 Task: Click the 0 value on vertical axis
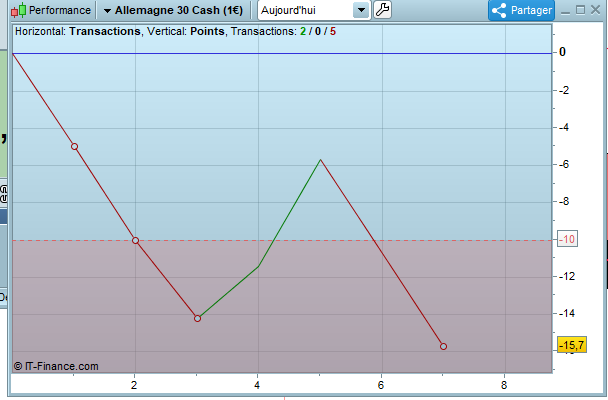pyautogui.click(x=562, y=52)
